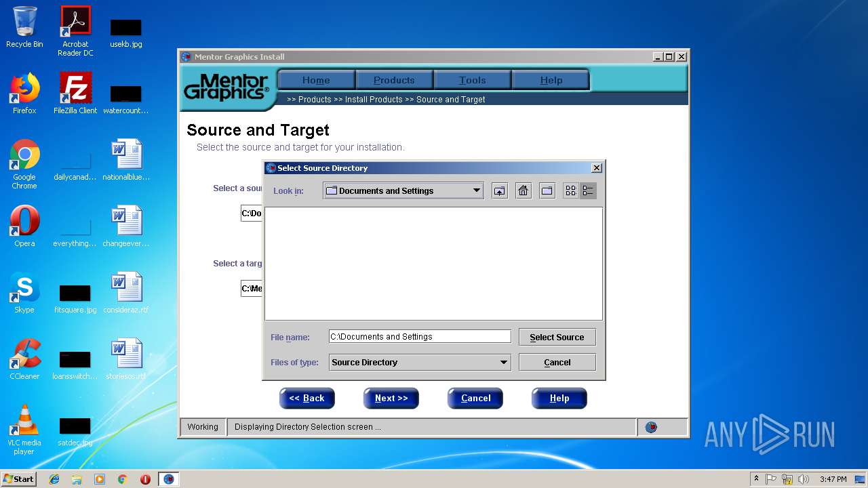The width and height of the screenshot is (868, 488).
Task: Create a new folder in dialog
Action: 547,191
